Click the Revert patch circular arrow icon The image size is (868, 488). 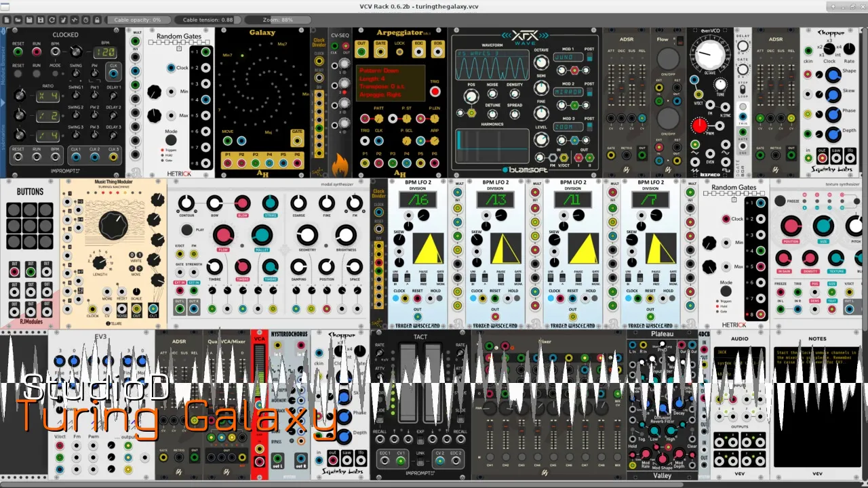(52, 20)
